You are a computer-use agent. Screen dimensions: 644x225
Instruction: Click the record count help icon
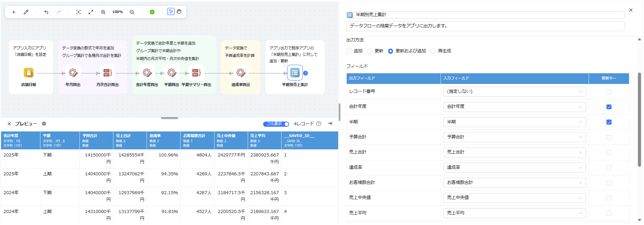pyautogui.click(x=319, y=124)
